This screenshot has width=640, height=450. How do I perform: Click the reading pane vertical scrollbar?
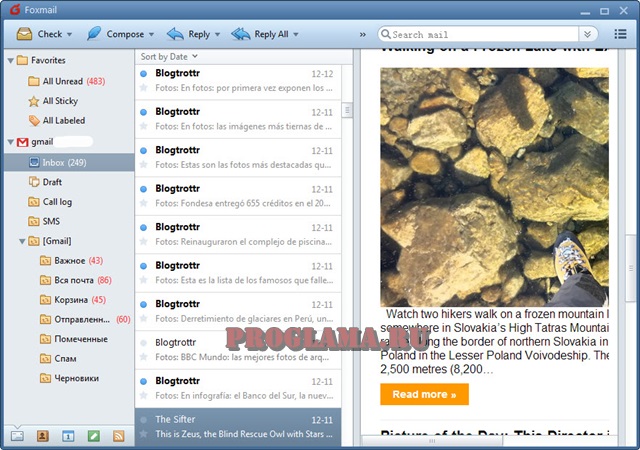[x=630, y=268]
